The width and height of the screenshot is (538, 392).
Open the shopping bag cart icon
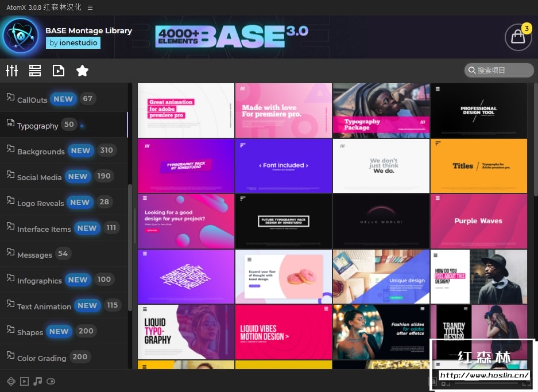coord(518,37)
